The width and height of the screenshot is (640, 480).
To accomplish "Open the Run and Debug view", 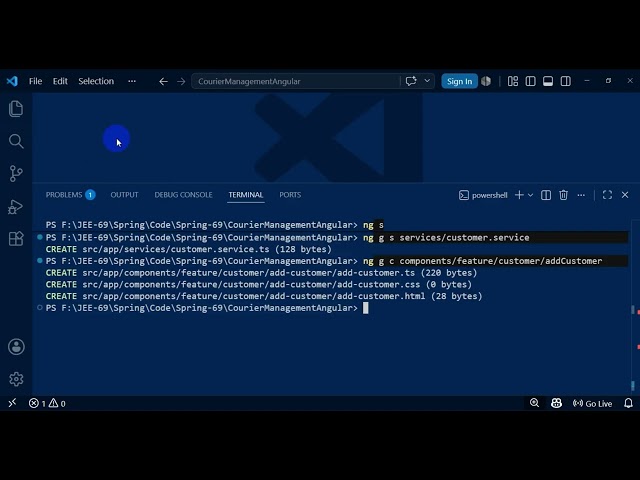I will point(16,207).
